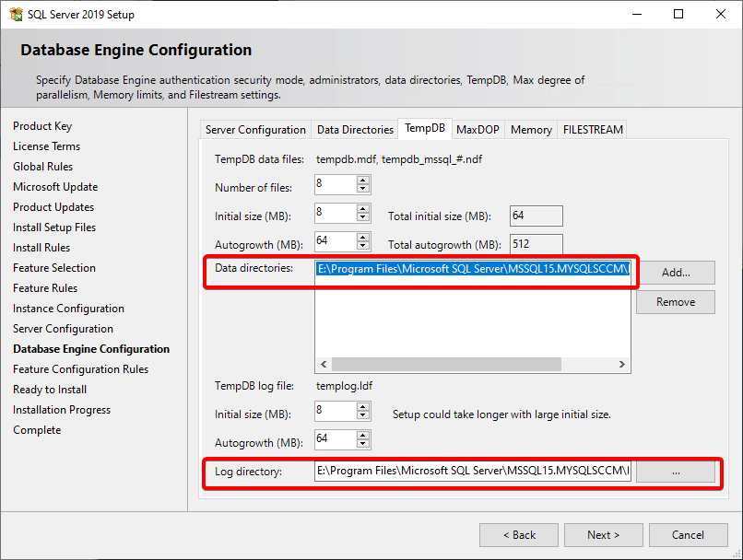743x560 pixels.
Task: Cancel the SQL Server setup
Action: pos(688,535)
